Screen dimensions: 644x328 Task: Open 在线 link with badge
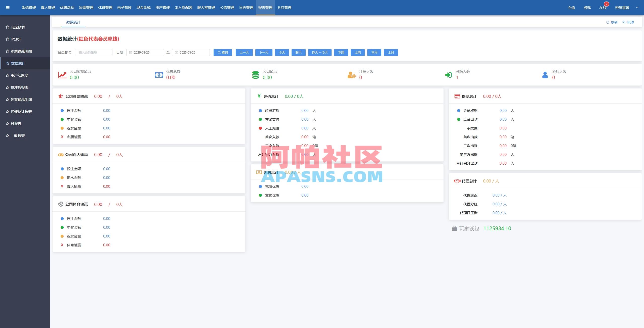(x=603, y=8)
